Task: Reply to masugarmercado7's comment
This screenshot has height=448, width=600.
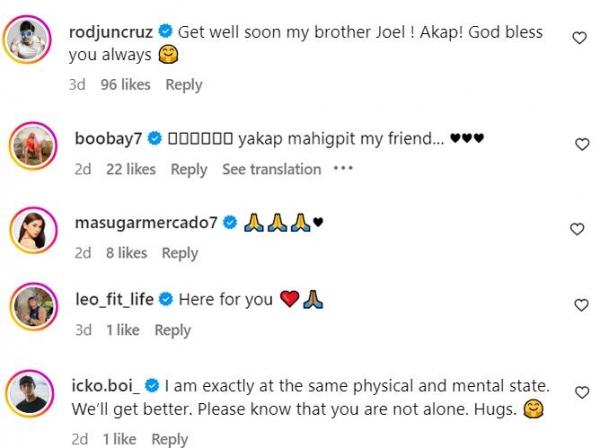Action: pyautogui.click(x=180, y=253)
